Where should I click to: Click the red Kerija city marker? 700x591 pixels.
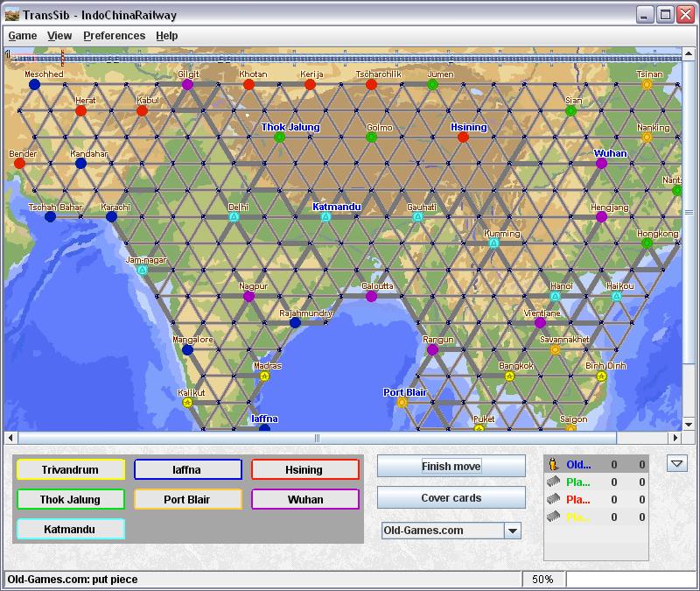(x=310, y=84)
